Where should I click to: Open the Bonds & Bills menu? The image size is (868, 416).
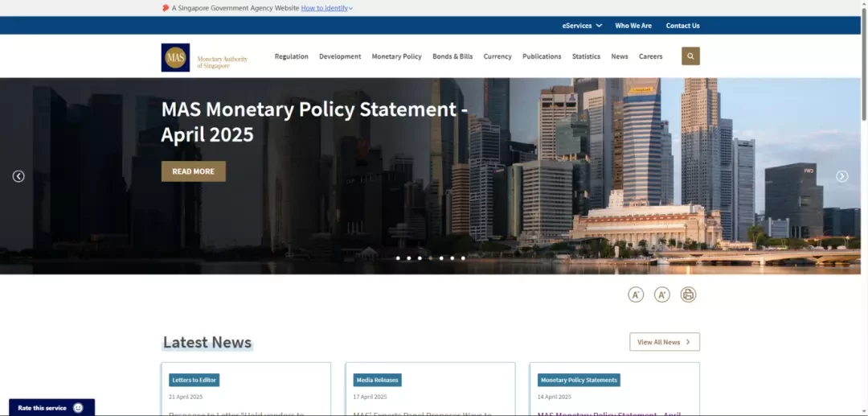452,56
